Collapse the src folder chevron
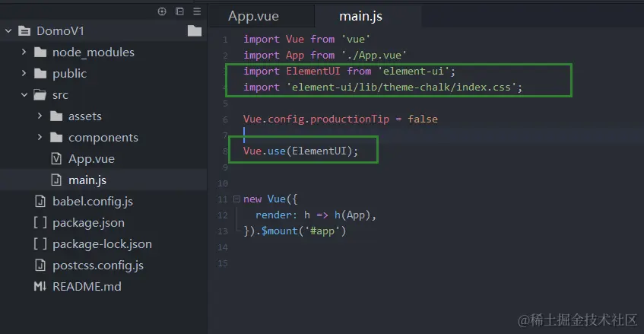 24,95
